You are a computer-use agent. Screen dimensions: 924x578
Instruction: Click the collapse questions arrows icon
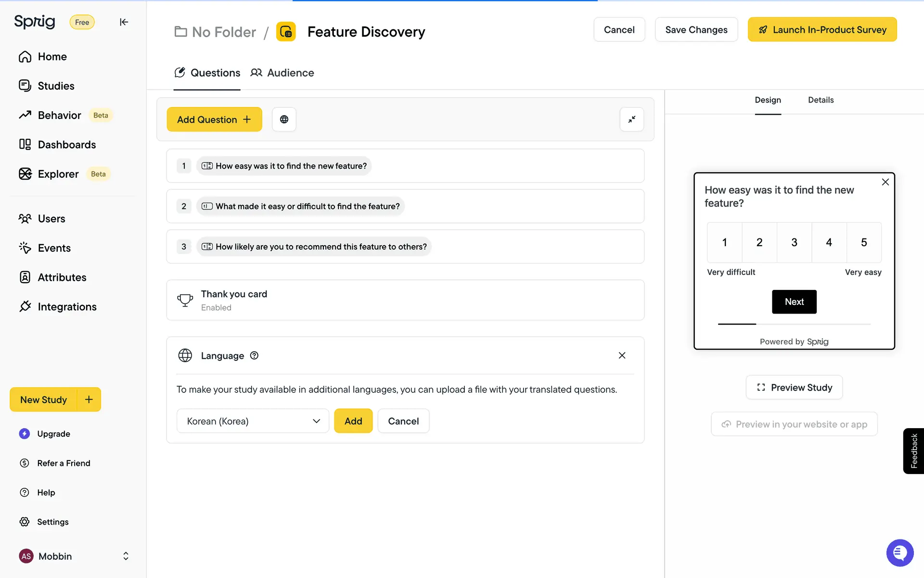[x=631, y=119]
